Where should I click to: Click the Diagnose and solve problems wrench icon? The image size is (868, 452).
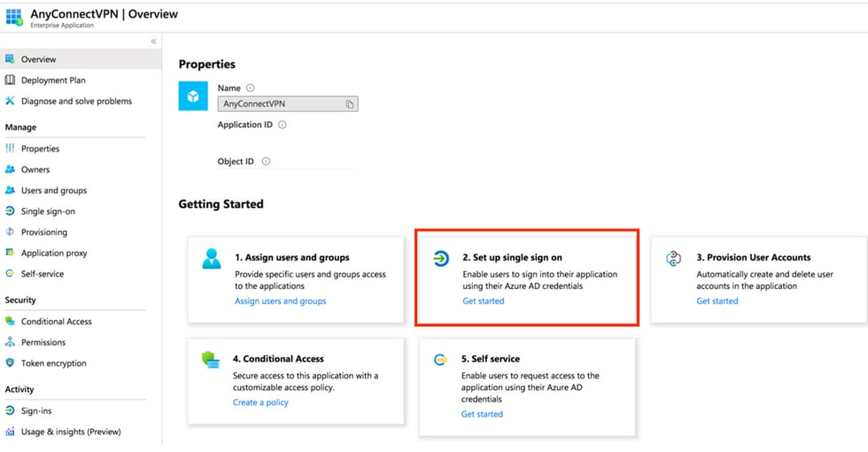click(x=10, y=101)
